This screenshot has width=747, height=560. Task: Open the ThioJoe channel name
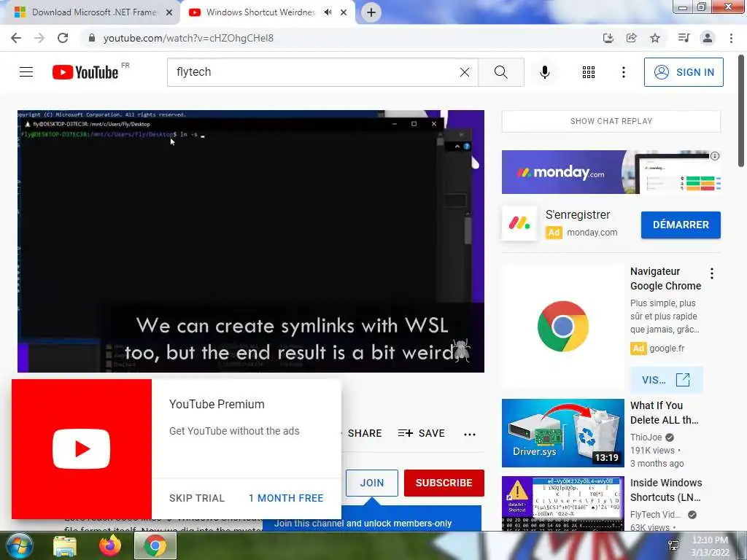pyautogui.click(x=646, y=437)
